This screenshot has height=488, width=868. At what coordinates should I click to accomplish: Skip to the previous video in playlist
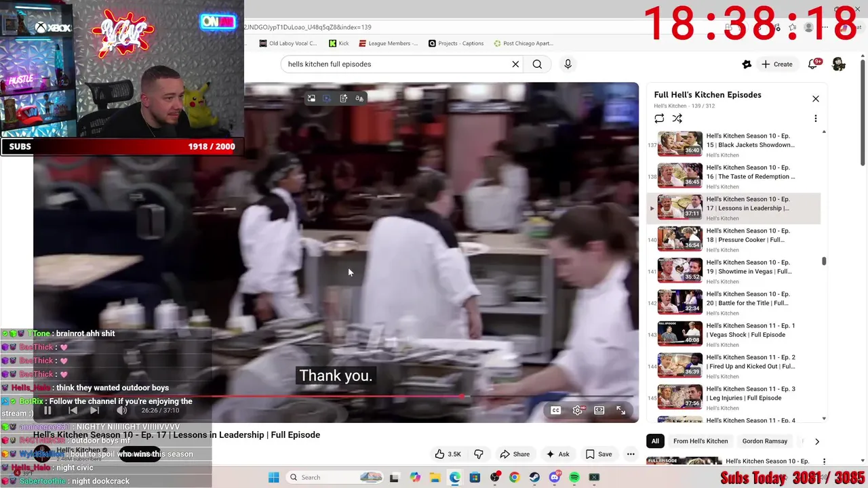[73, 410]
